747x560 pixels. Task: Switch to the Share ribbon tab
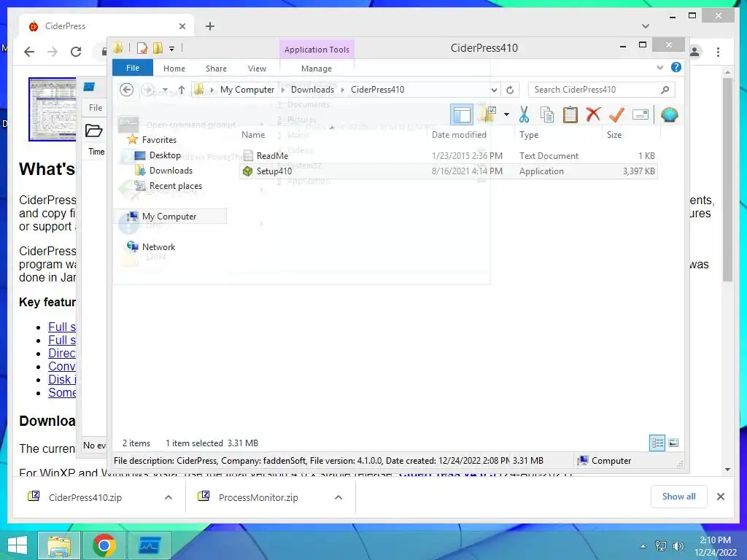[216, 69]
